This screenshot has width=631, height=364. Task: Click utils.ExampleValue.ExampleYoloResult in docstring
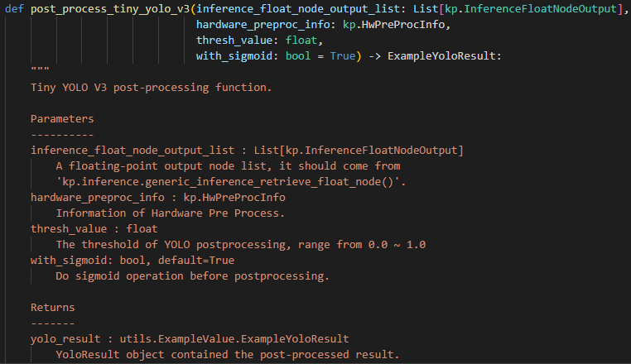pos(234,338)
